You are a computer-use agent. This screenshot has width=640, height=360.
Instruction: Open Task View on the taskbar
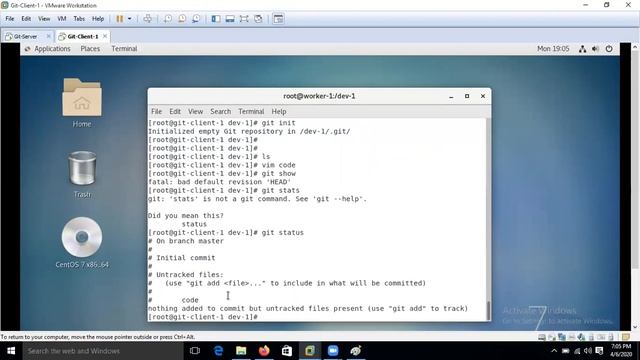click(x=195, y=351)
